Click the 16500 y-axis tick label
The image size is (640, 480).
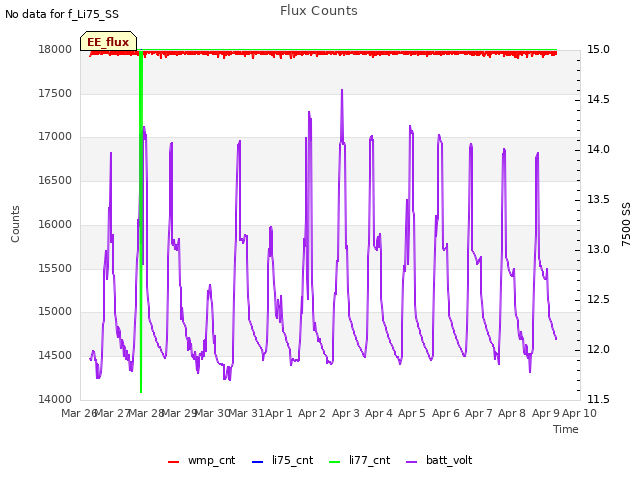(55, 180)
